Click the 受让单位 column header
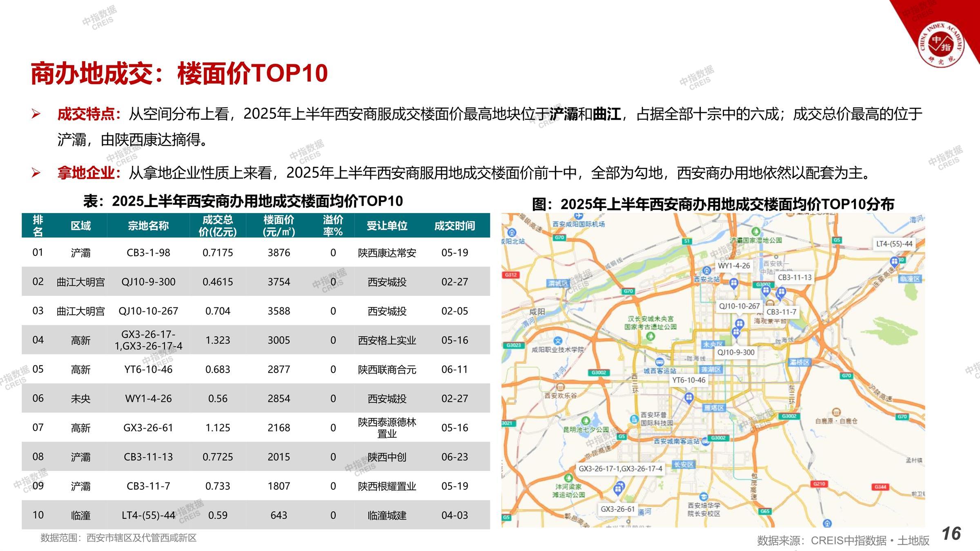The image size is (980, 551). [387, 226]
